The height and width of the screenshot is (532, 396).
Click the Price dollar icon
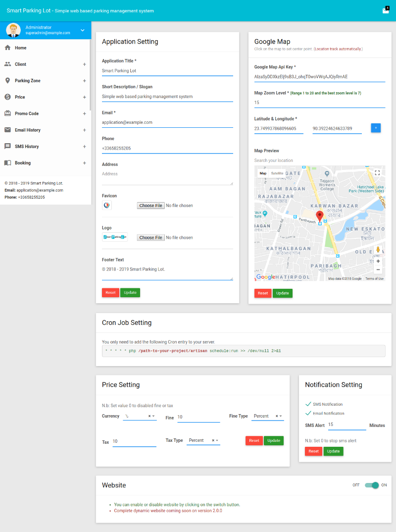coord(7,97)
